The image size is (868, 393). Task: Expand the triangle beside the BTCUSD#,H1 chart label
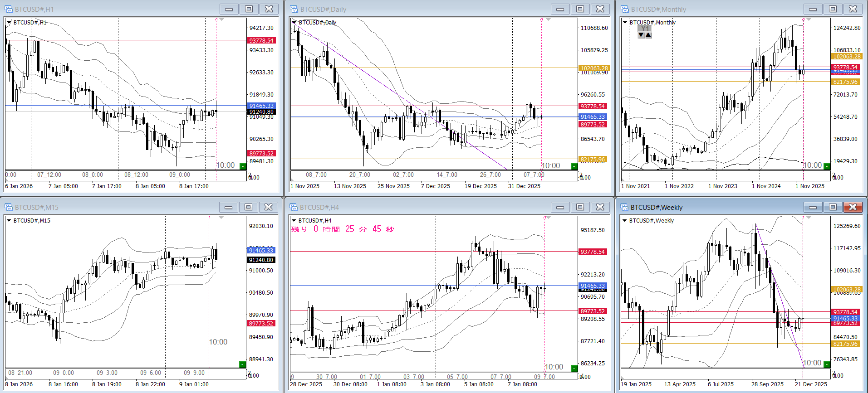(9, 22)
